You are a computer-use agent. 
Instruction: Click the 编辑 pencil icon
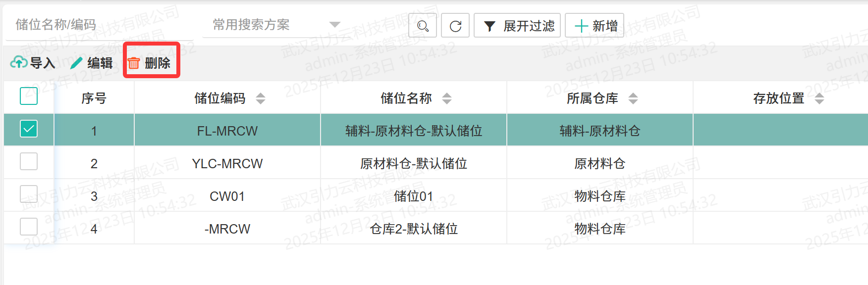pyautogui.click(x=76, y=63)
